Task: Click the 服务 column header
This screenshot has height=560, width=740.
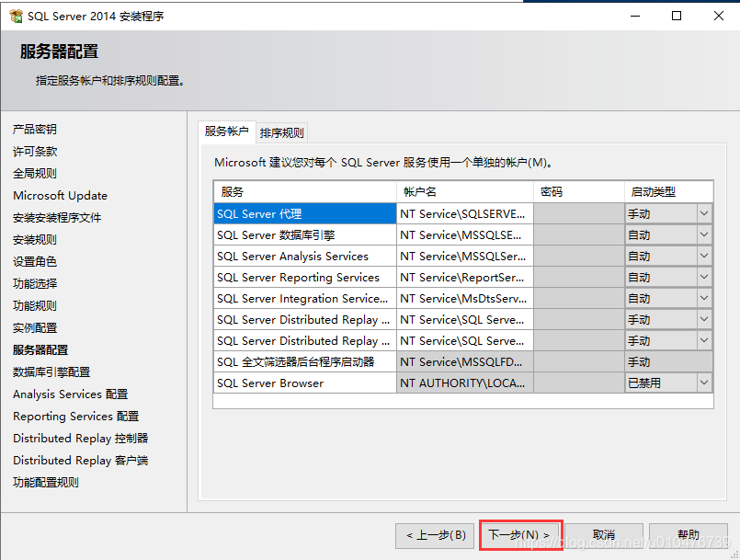Action: pos(305,191)
